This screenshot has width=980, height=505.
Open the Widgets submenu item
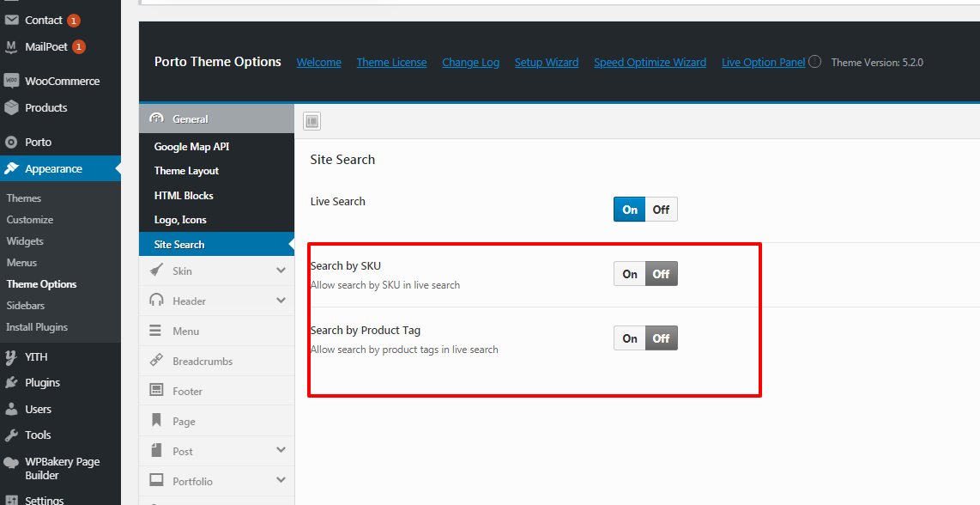tap(25, 241)
